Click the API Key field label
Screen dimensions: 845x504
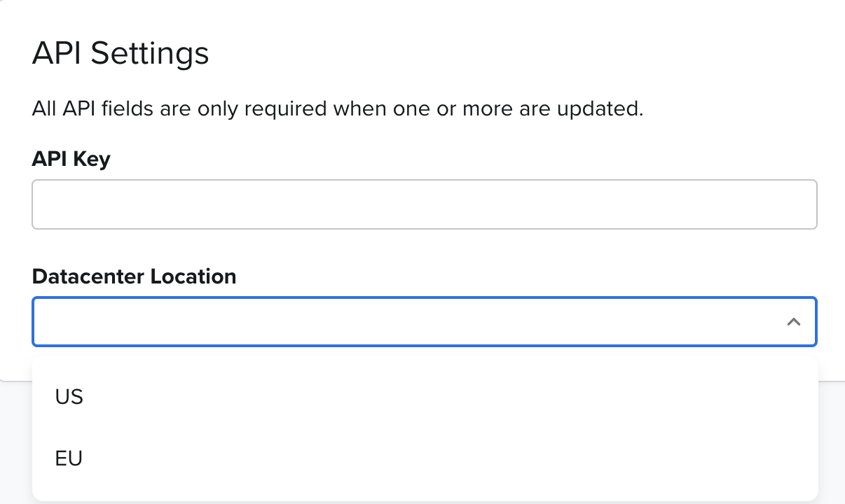click(x=71, y=160)
